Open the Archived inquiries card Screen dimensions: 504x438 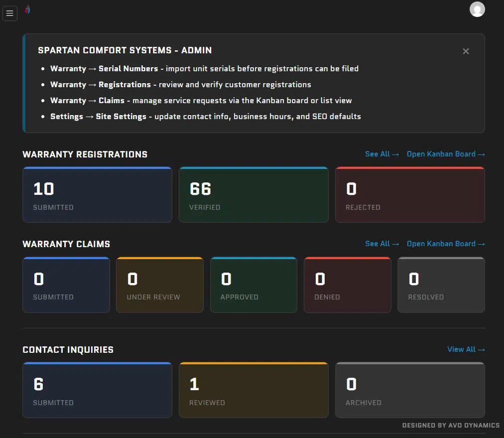(x=410, y=390)
